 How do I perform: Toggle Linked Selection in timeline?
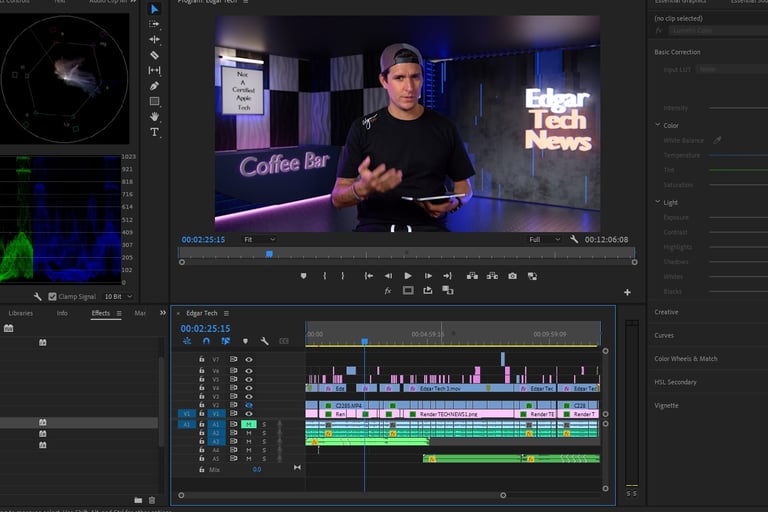point(225,341)
